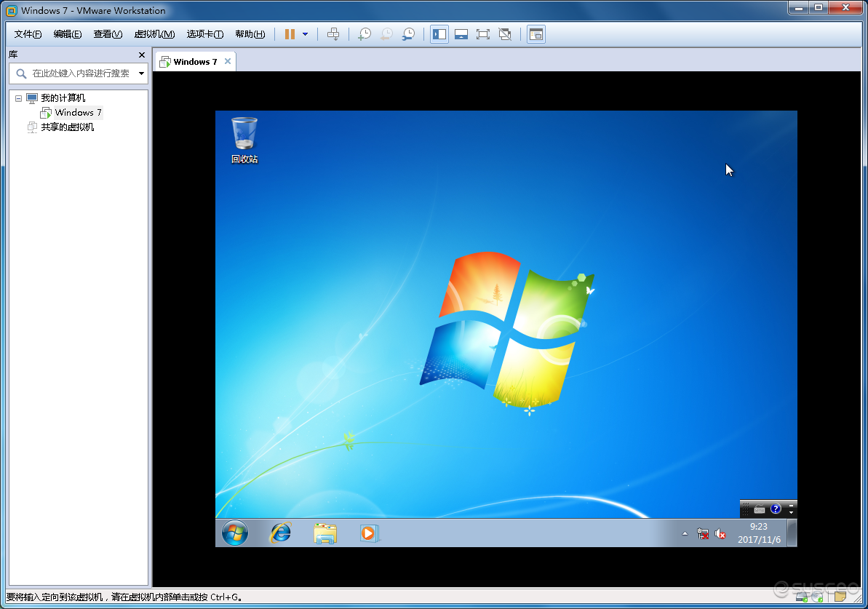The image size is (868, 609).
Task: Toggle Unity mode
Action: (505, 34)
